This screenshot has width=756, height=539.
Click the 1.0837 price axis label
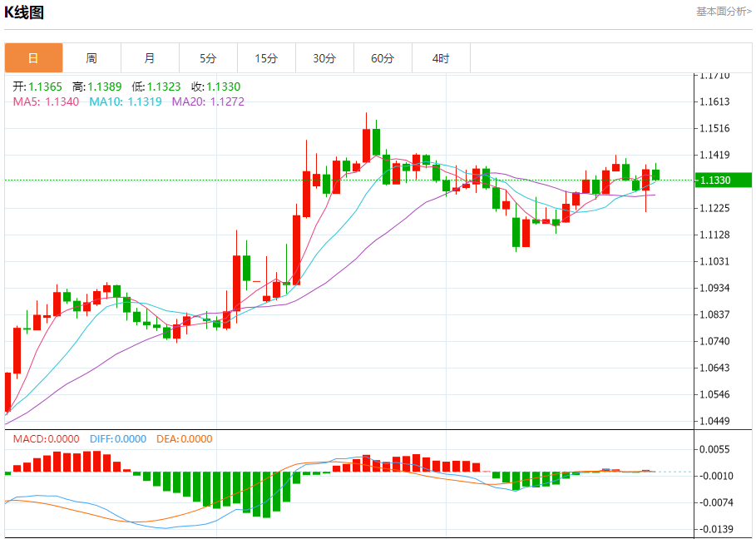pyautogui.click(x=715, y=314)
